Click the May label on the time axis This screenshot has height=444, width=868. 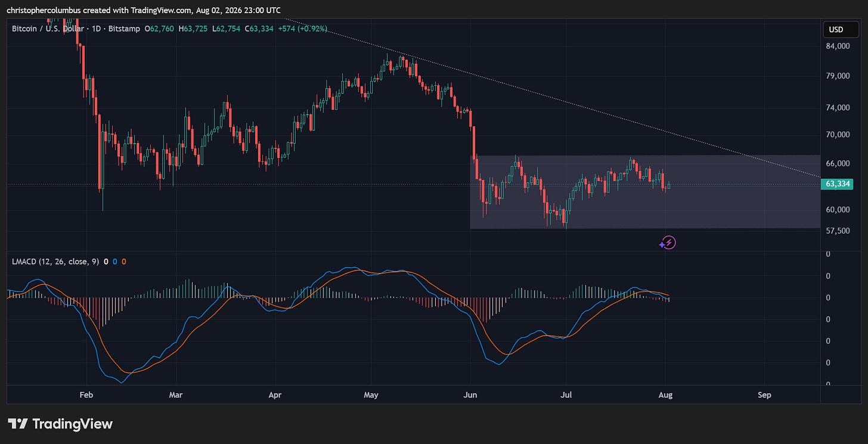pyautogui.click(x=371, y=395)
